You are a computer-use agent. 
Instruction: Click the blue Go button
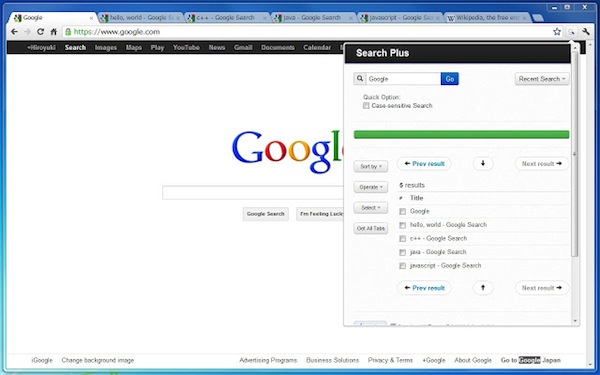tap(450, 79)
